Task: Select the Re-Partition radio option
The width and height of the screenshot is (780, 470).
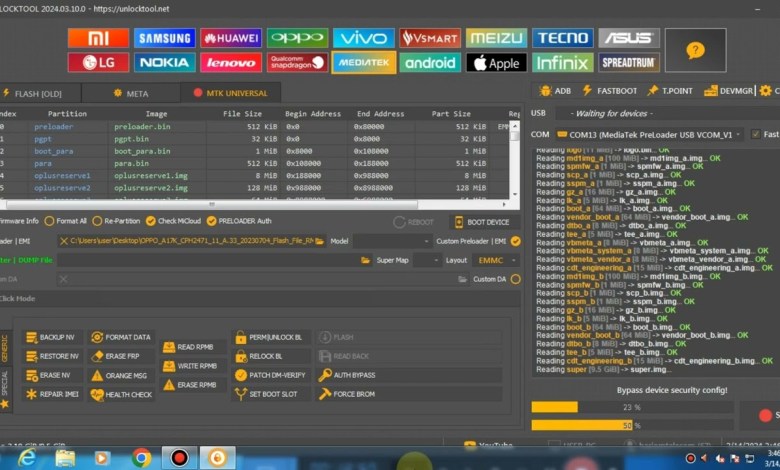Action: coord(115,221)
